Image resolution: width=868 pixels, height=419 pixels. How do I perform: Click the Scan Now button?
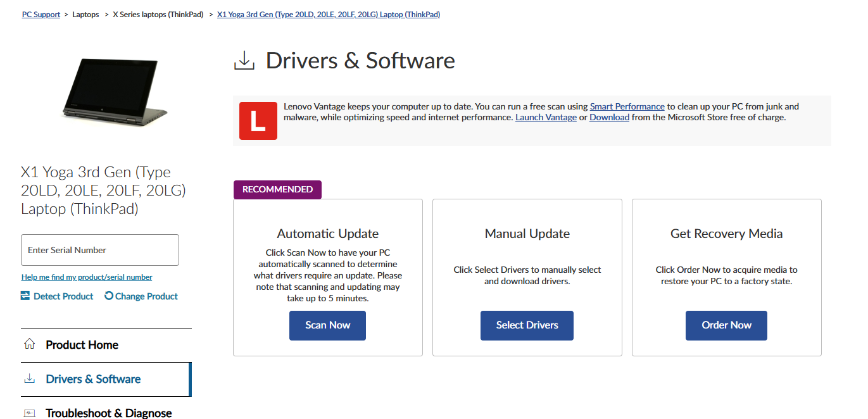click(327, 325)
